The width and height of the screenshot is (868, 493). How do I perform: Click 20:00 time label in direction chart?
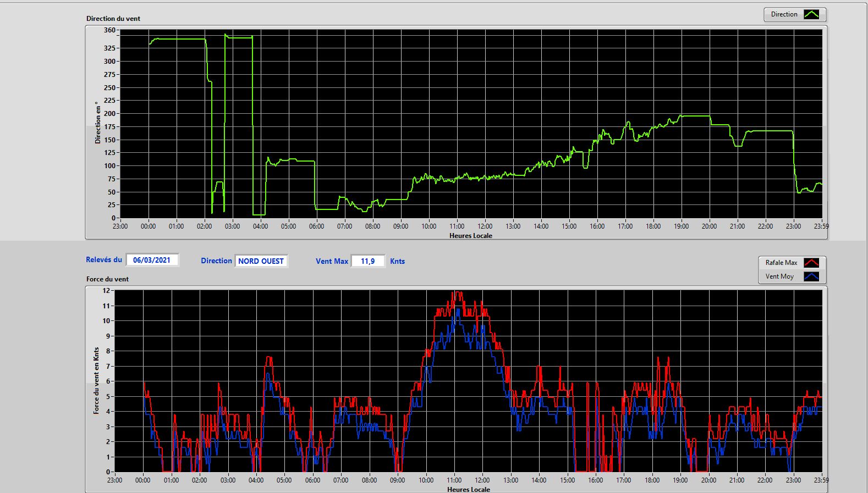710,226
